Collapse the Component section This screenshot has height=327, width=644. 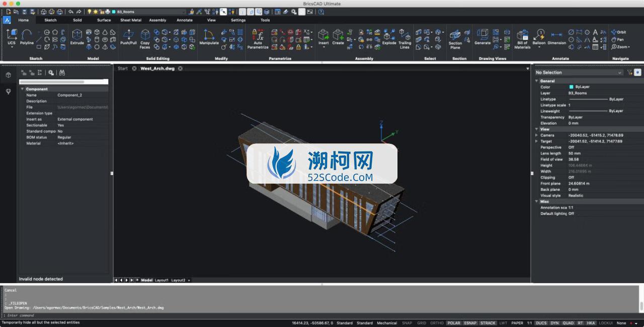pyautogui.click(x=22, y=89)
